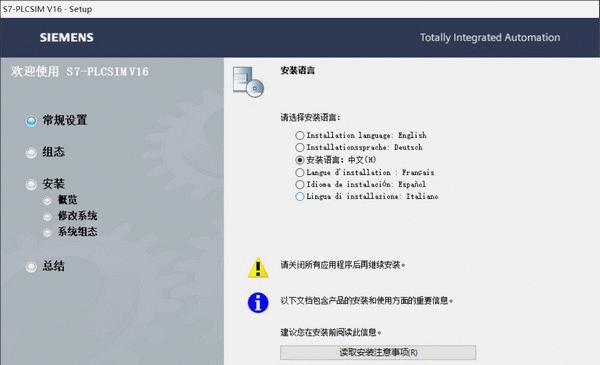
Task: Click the bullet icon beside 常规设置
Action: [x=31, y=121]
